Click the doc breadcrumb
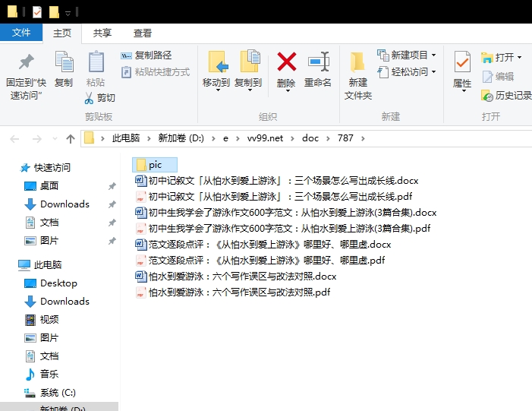The width and height of the screenshot is (532, 411). click(310, 138)
